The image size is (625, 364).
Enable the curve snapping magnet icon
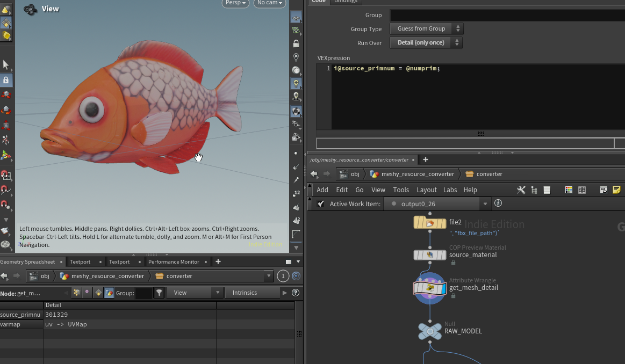pyautogui.click(x=5, y=190)
